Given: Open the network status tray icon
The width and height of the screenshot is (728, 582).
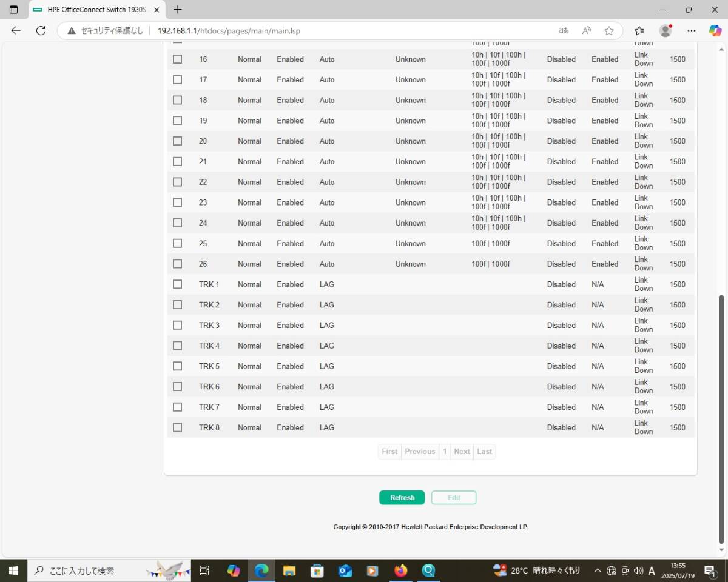Looking at the screenshot, I should click(x=612, y=570).
